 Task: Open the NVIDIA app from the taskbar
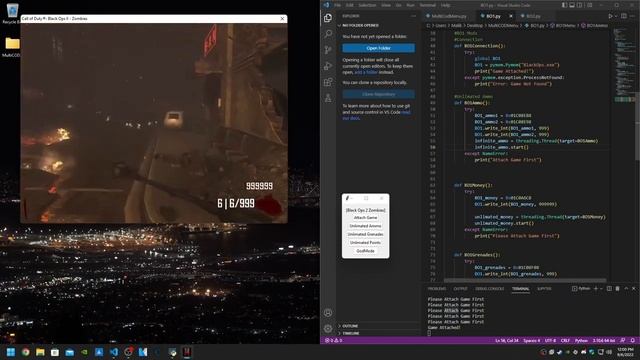click(84, 352)
